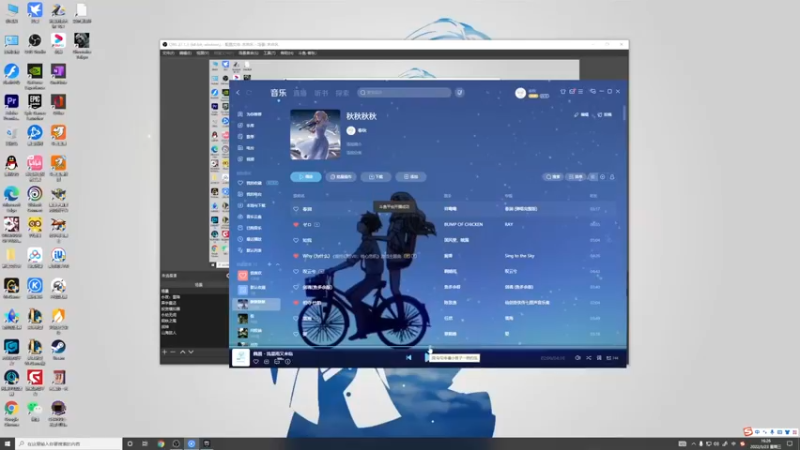The height and width of the screenshot is (450, 800).
Task: Click the refresh icon beside the back arrow
Action: 249,92
